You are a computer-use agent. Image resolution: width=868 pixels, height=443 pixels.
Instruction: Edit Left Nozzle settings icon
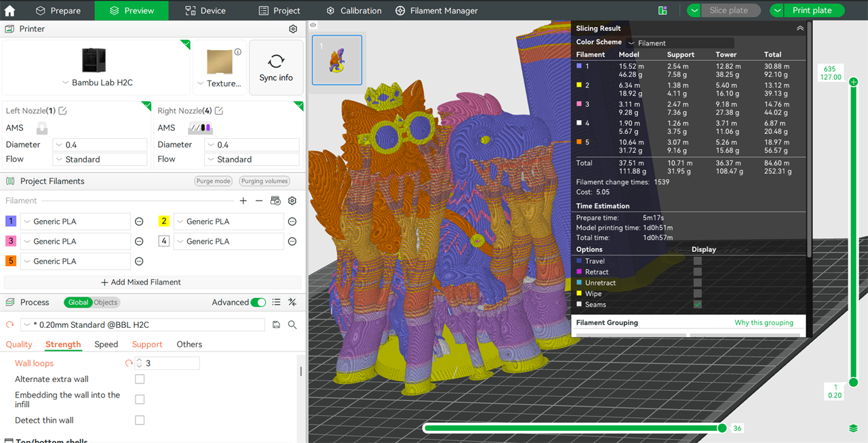point(62,110)
